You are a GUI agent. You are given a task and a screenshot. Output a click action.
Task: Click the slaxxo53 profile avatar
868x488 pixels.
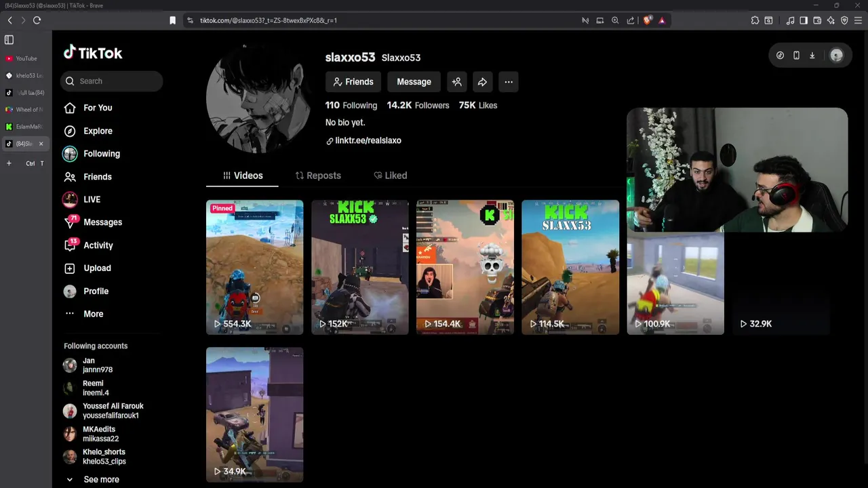[x=258, y=99]
